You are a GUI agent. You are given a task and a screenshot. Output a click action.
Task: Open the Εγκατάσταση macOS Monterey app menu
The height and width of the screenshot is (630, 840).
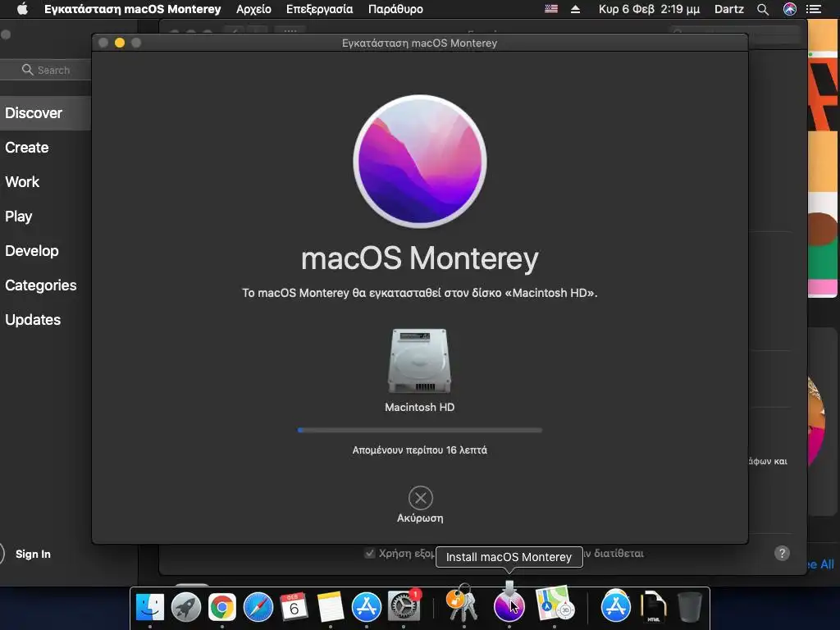point(132,9)
